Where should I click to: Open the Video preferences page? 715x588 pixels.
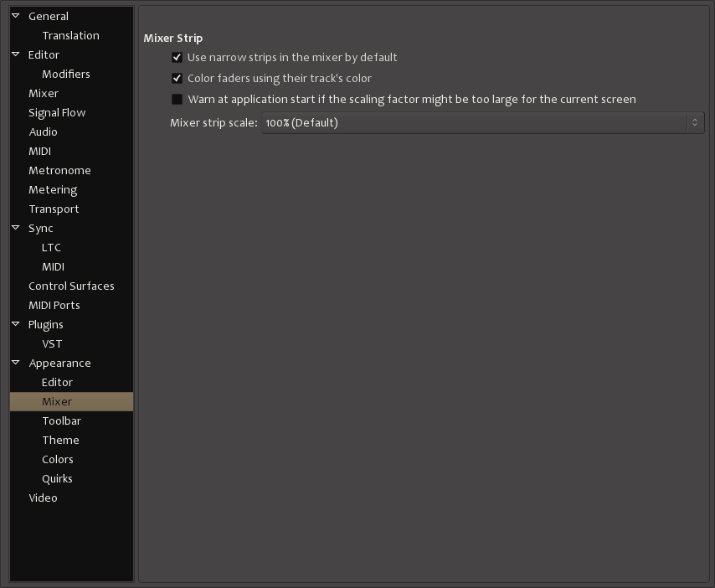coord(43,498)
